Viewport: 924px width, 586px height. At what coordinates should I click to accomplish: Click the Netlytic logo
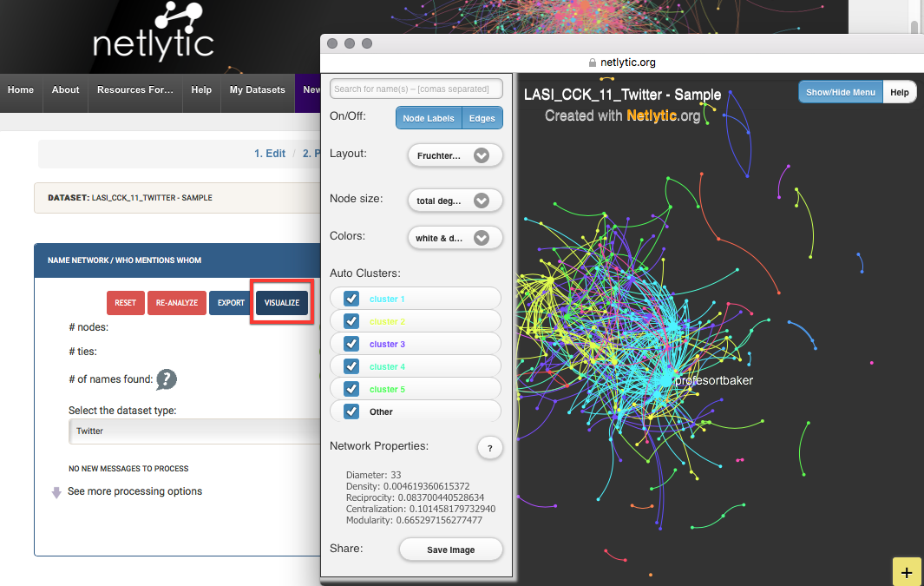[153, 35]
